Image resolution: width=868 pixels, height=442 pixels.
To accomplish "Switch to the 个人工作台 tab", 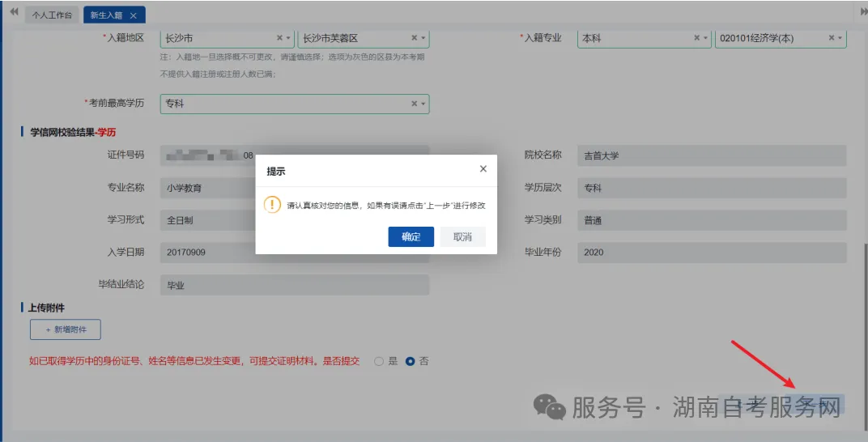I will point(51,15).
